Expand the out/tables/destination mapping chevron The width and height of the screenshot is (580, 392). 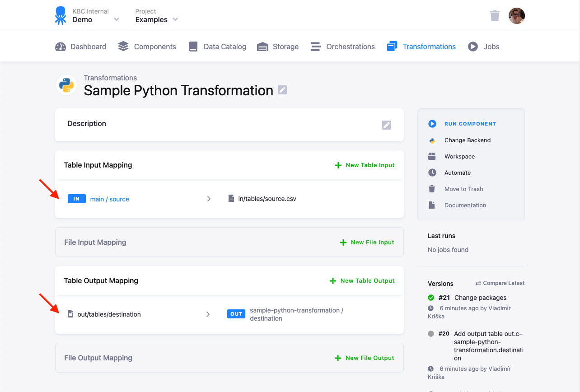click(208, 314)
